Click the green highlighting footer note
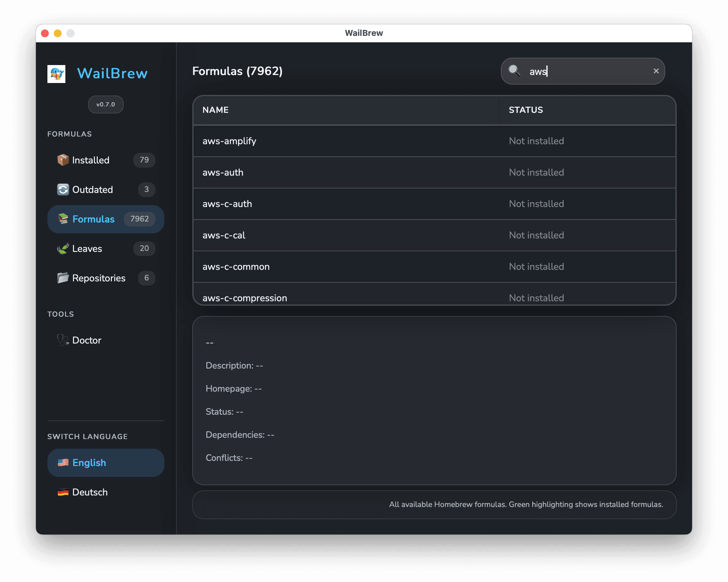 (526, 504)
